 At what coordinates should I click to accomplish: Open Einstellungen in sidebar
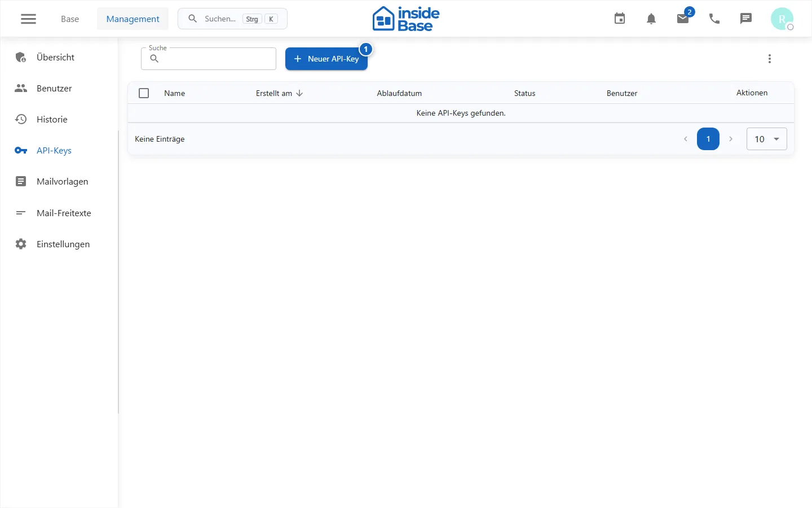[59, 244]
